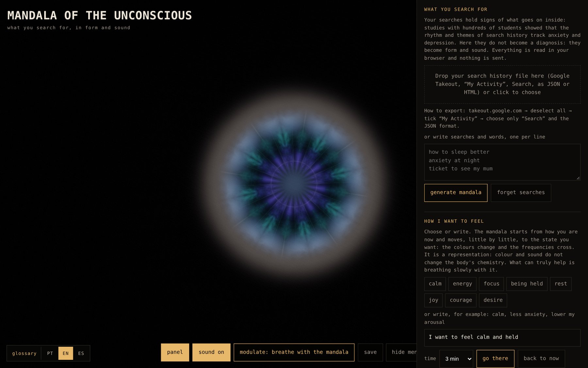Screen dimensions: 588x368
Task: Toggle modulate: breathe with the mandala
Action: (x=294, y=352)
